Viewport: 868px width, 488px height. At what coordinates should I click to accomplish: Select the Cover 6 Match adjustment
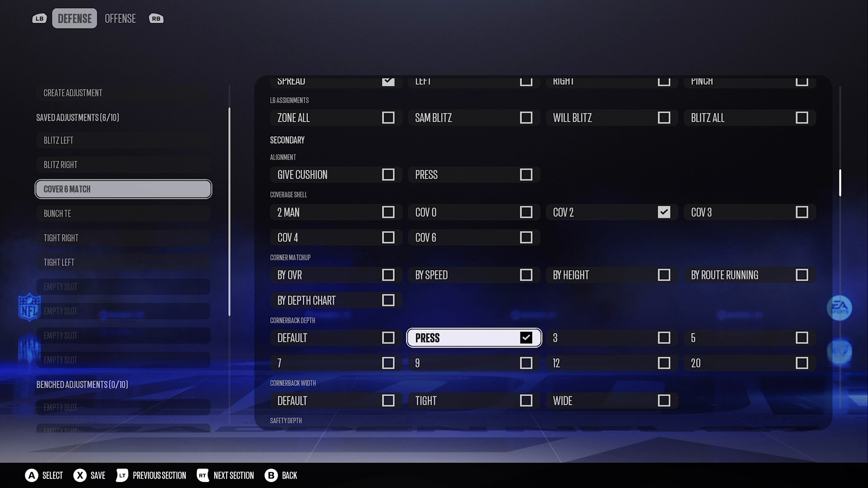pos(123,189)
